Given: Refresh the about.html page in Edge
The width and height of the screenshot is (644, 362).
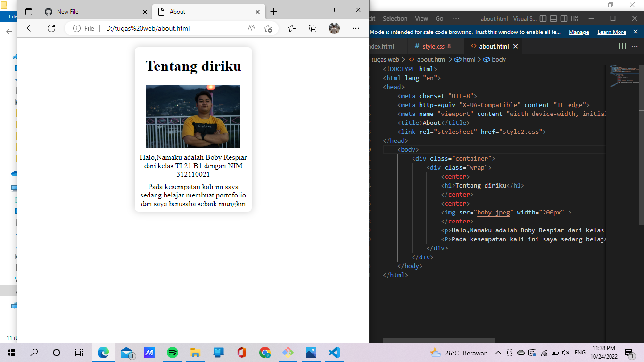Looking at the screenshot, I should click(51, 28).
